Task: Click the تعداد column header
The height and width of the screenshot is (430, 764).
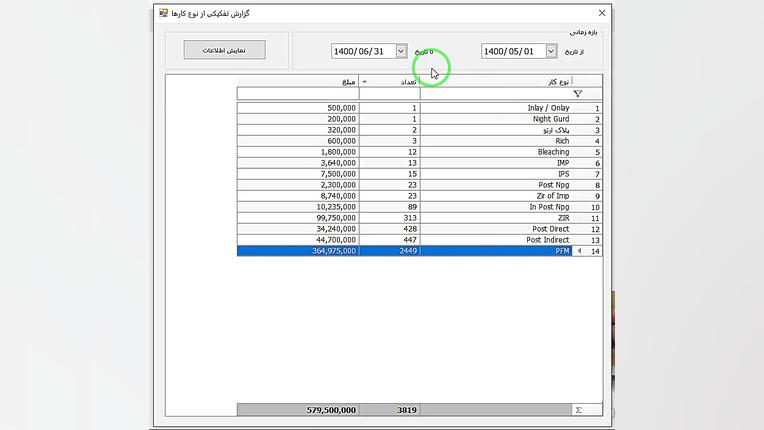Action: pyautogui.click(x=389, y=81)
